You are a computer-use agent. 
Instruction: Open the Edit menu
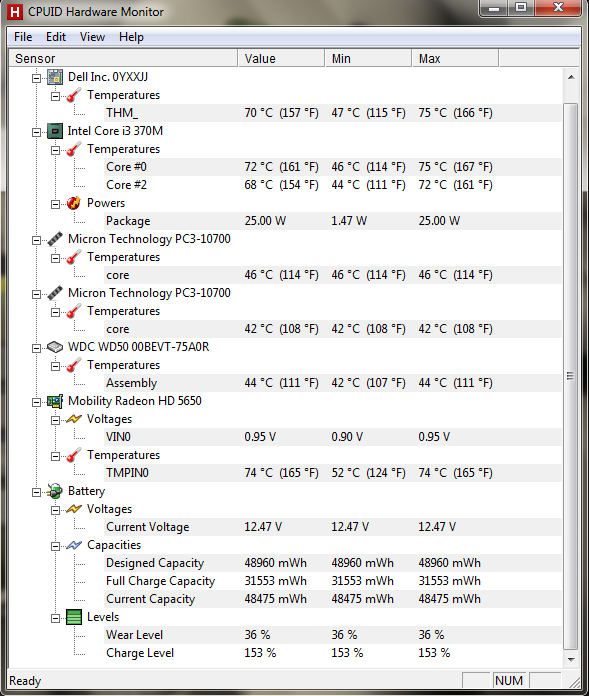point(56,37)
